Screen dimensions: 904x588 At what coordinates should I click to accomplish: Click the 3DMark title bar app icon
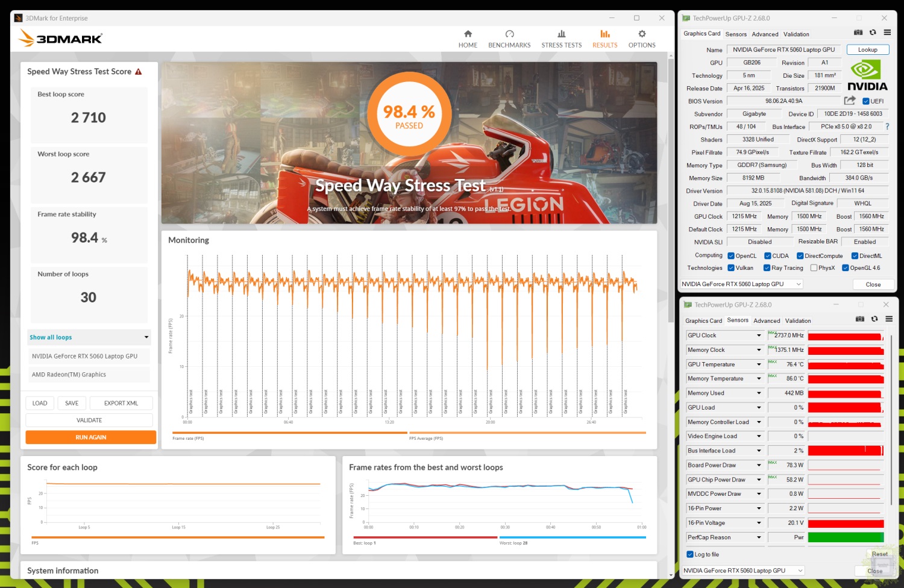click(18, 18)
